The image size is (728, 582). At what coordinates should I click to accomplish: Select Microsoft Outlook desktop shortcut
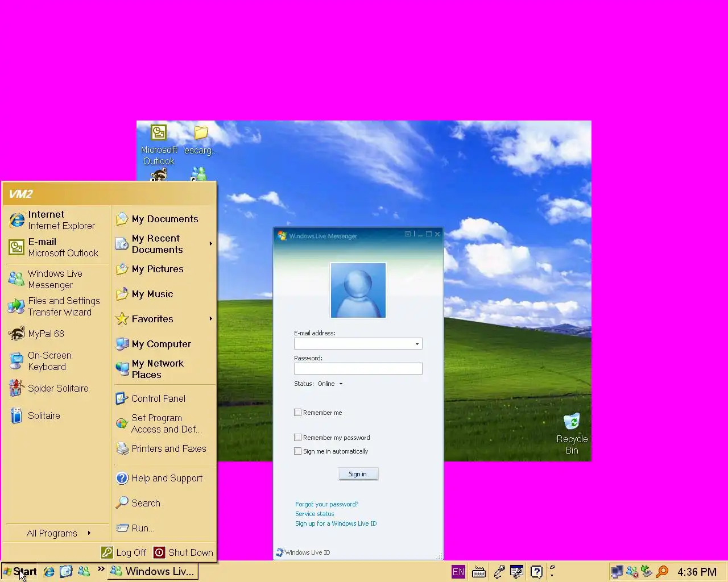click(159, 144)
